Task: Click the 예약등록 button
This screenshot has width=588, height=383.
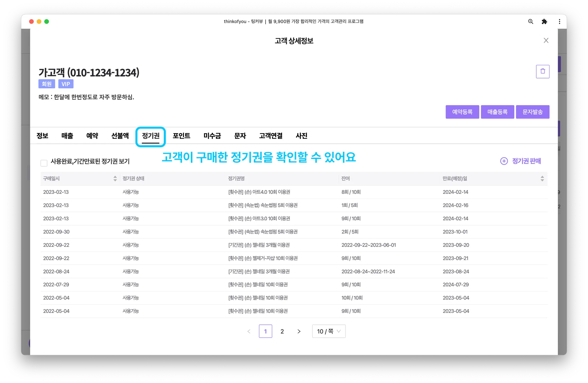Action: click(462, 112)
